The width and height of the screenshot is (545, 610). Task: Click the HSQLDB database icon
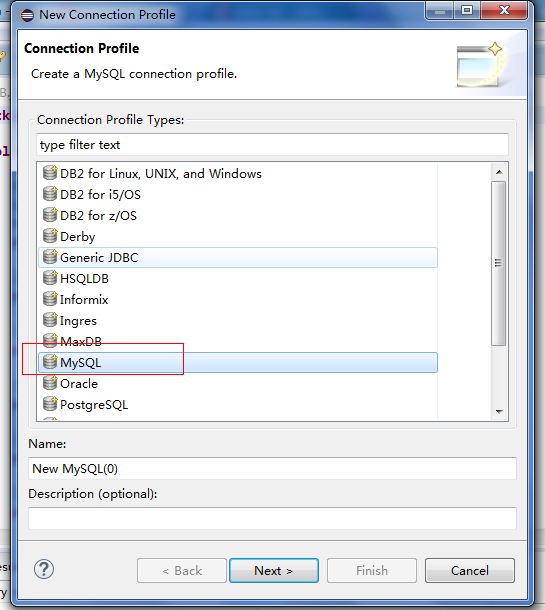pyautogui.click(x=50, y=278)
